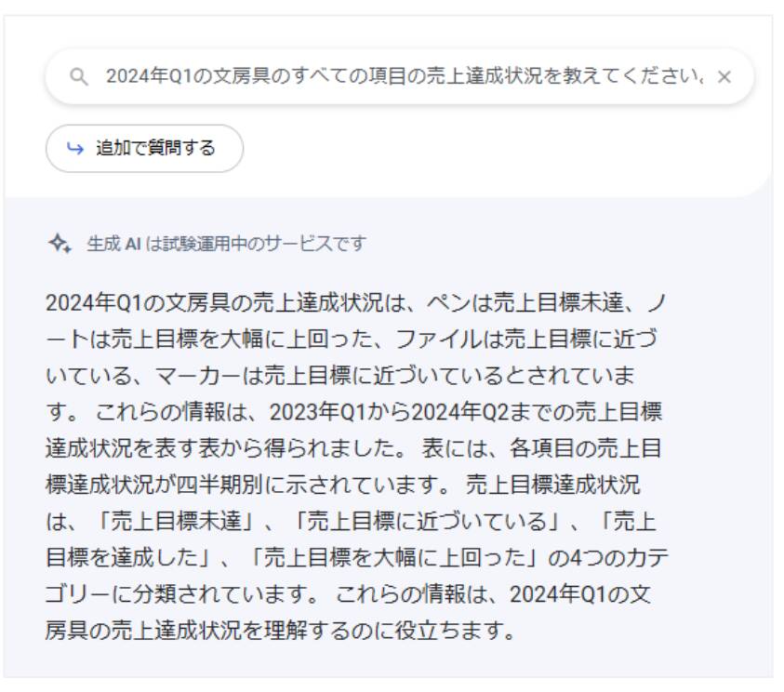This screenshot has width=784, height=692.
Task: Clear the search query with the X icon
Action: [x=724, y=77]
